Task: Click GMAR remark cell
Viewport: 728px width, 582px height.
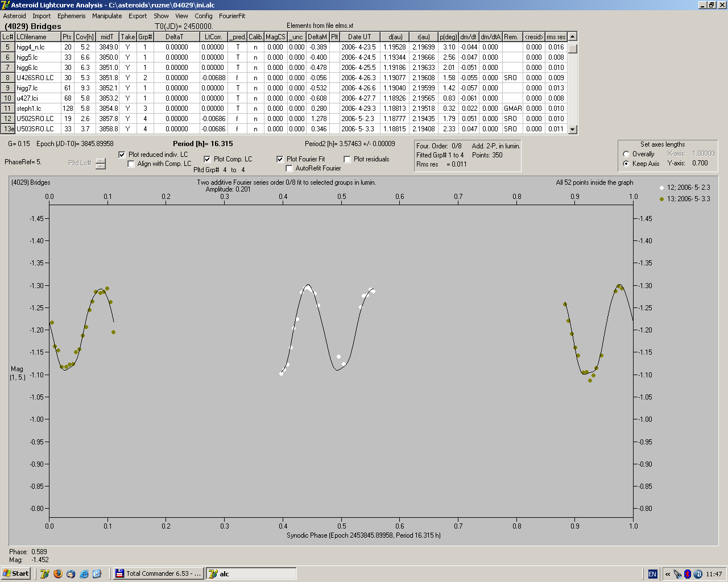Action: click(512, 109)
